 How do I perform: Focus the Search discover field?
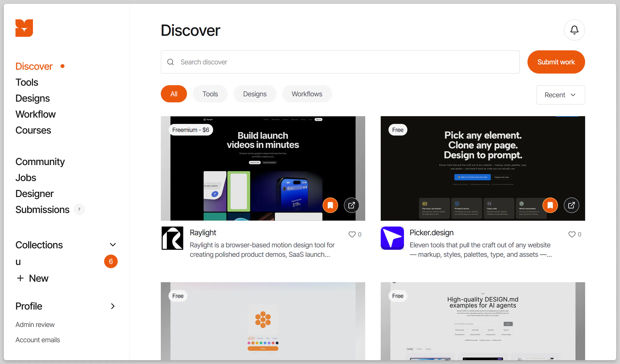coord(340,62)
